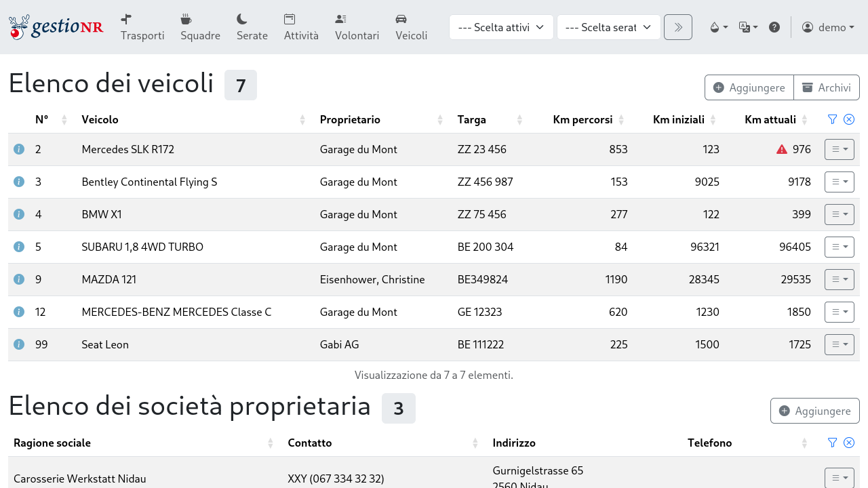Go to Trasporti in navigation bar
The width and height of the screenshot is (868, 488).
142,27
